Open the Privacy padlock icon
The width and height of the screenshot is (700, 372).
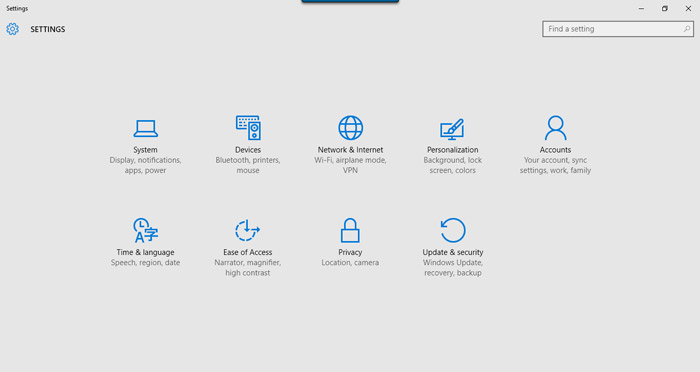(350, 230)
